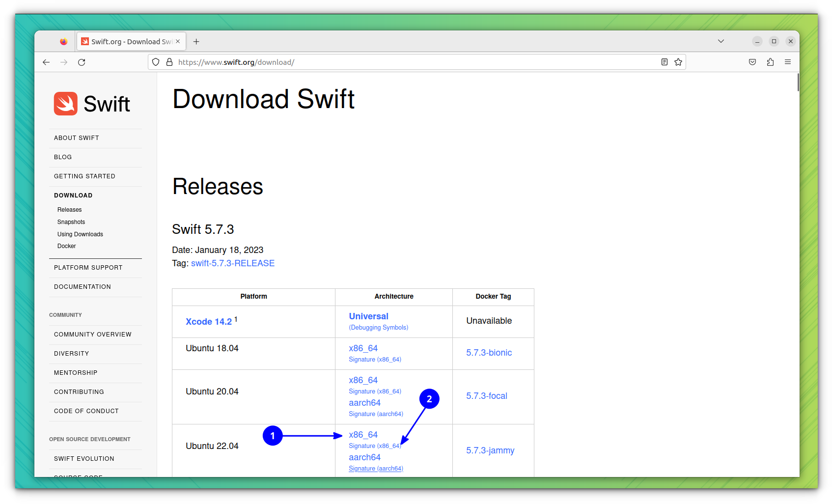Open About Swift sidebar item
Viewport: 832px width, 504px height.
[x=77, y=138]
